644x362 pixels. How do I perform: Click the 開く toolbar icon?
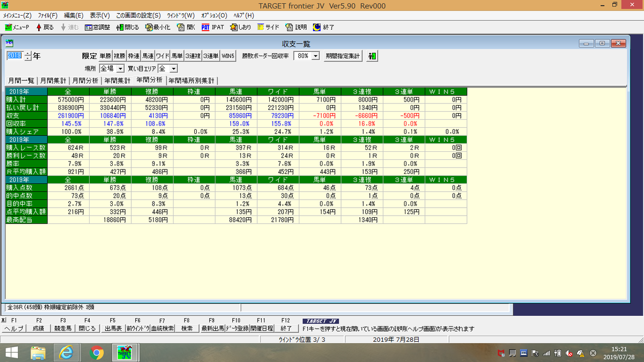click(186, 27)
